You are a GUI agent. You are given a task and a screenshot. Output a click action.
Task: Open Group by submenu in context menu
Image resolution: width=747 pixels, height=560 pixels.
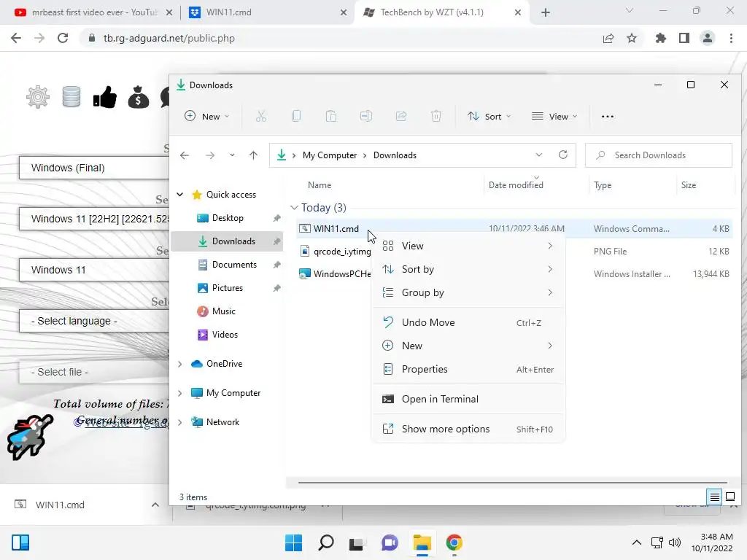point(468,292)
